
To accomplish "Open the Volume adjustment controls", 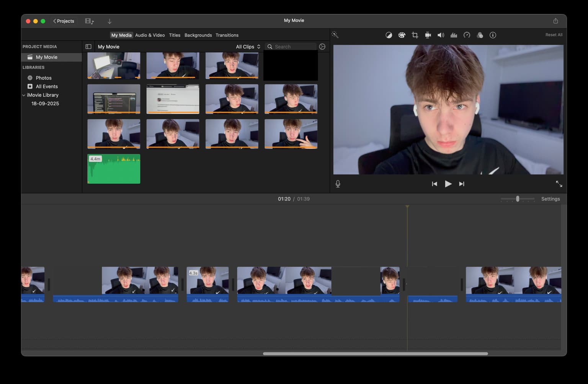I will [x=441, y=35].
